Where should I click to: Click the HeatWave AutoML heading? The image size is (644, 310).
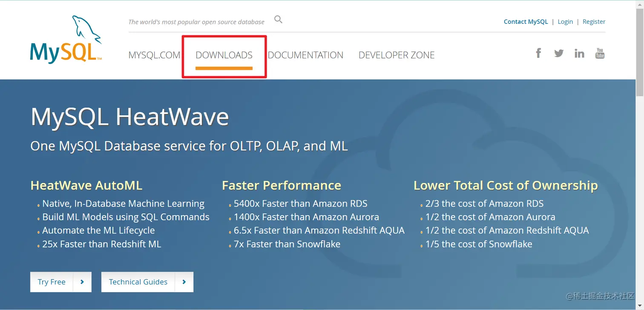pos(86,185)
